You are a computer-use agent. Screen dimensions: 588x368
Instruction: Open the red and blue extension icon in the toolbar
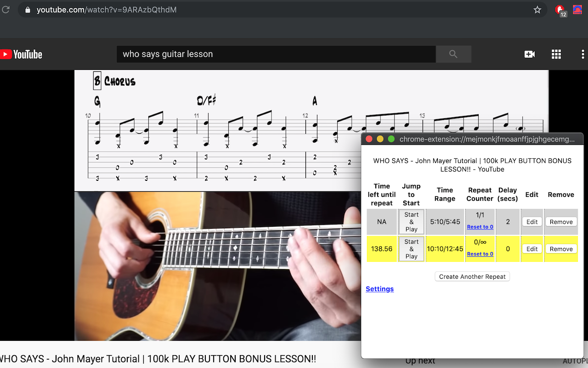[x=577, y=10]
